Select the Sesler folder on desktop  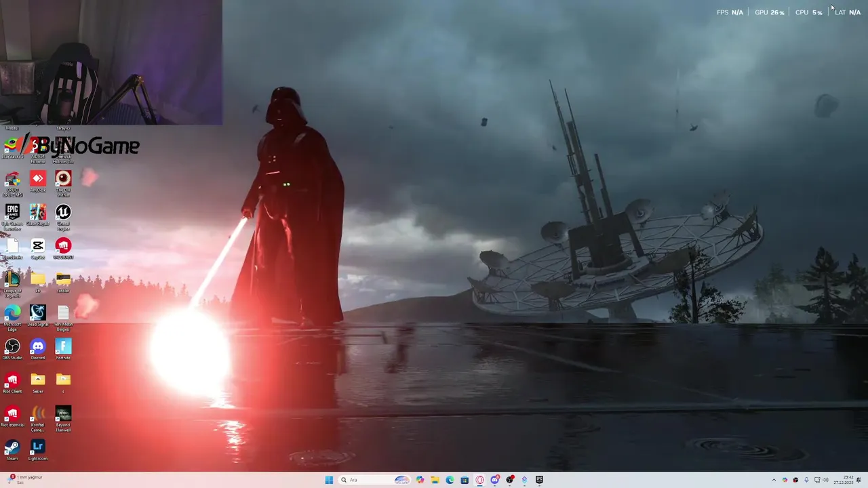[38, 383]
